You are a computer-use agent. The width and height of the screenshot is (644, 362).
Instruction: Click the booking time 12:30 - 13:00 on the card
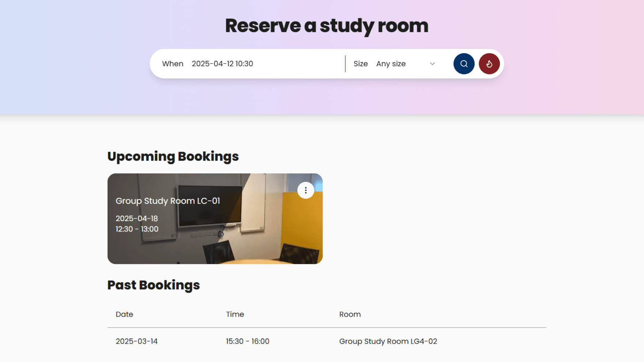coord(136,229)
